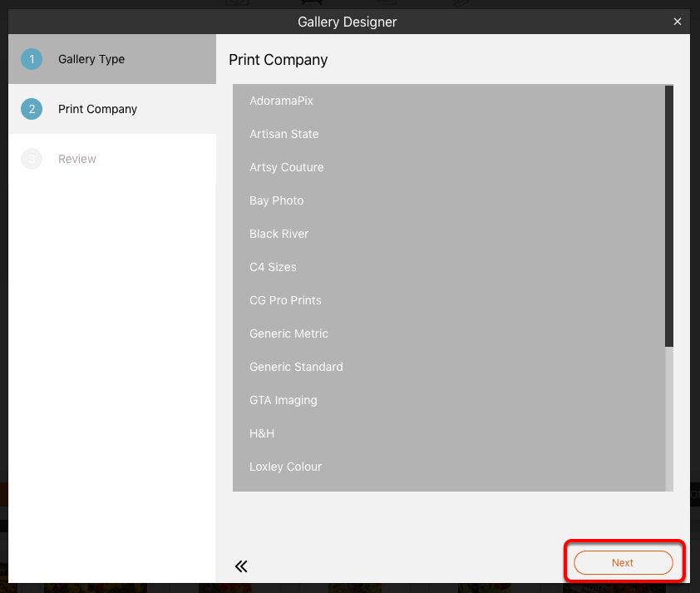Click the print company list scrollbar thumb

(668, 216)
